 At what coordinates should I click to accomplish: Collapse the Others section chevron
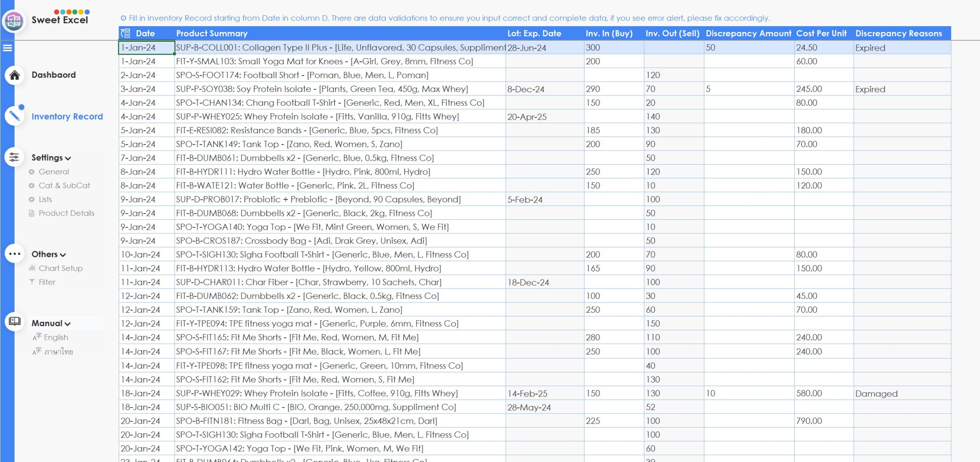[63, 255]
